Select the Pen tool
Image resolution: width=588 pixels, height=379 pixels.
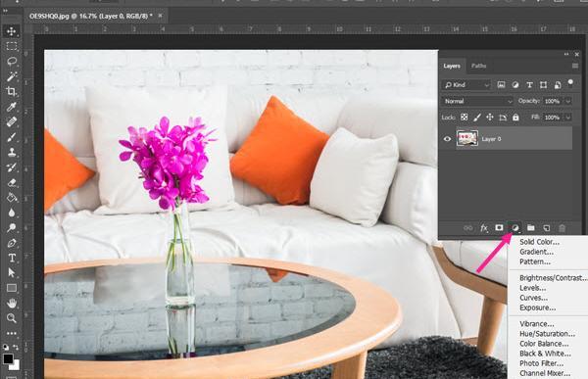11,243
